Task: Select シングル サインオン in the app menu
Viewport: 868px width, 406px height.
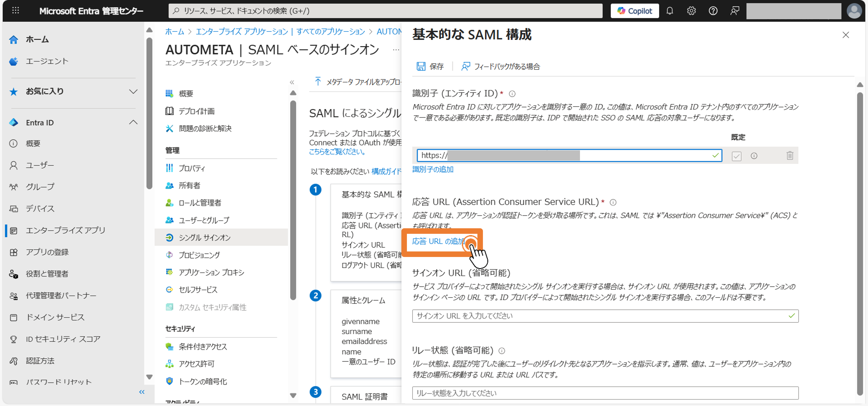Action: (x=221, y=238)
